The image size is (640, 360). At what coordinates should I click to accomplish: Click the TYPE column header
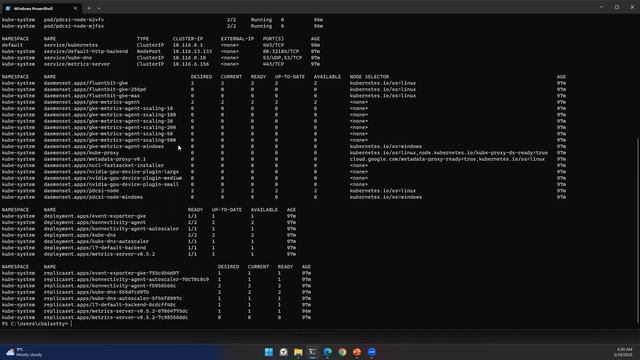pyautogui.click(x=143, y=39)
